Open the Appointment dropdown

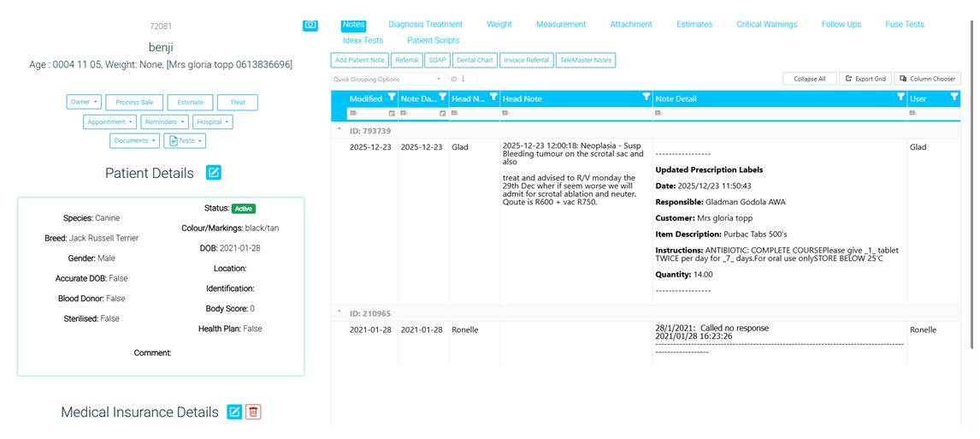point(109,122)
